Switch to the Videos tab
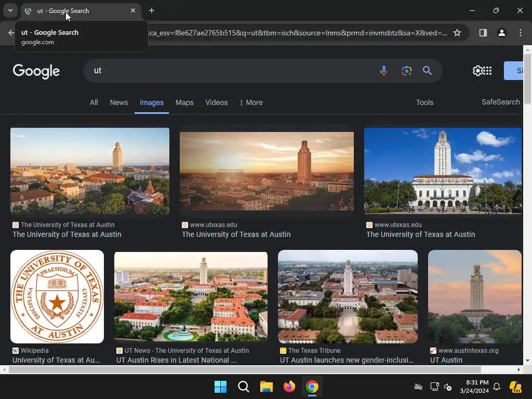The height and width of the screenshot is (399, 532). click(x=217, y=102)
